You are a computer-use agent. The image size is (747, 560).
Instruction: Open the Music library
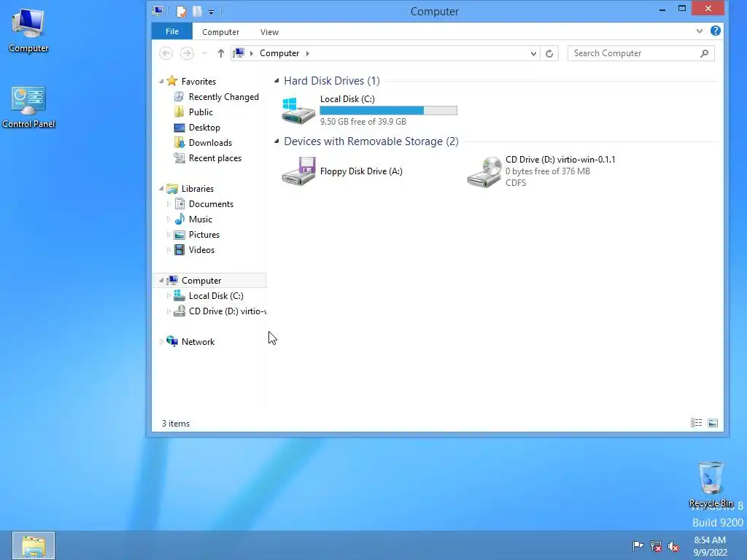coord(200,219)
